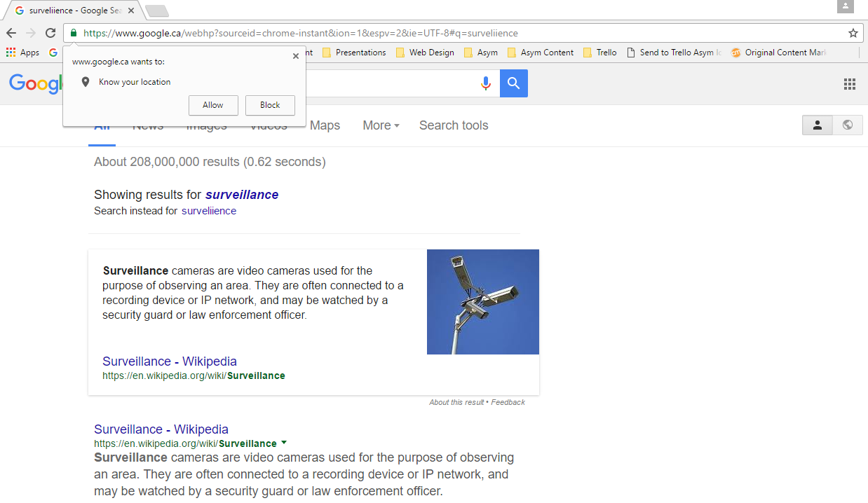868x503 pixels.
Task: Open the Apps shortcut in bookmarks bar
Action: click(22, 53)
